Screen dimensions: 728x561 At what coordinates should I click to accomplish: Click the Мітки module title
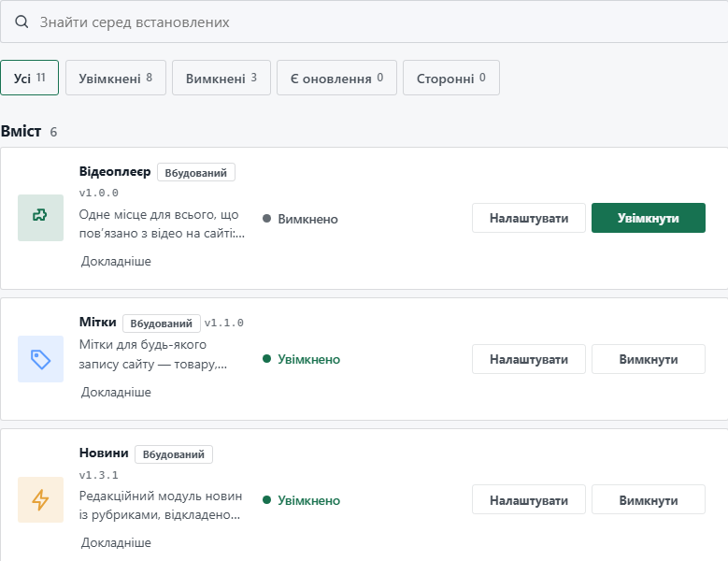click(x=97, y=322)
